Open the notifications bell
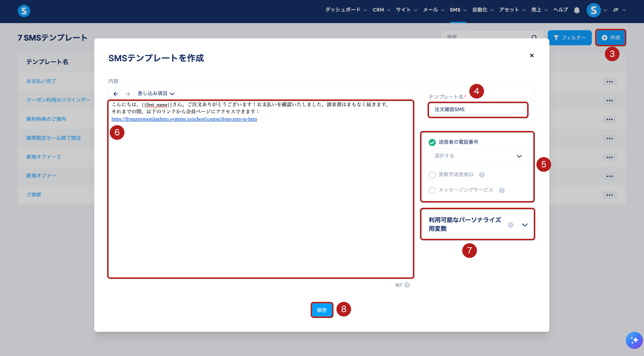The image size is (644, 356). point(577,10)
